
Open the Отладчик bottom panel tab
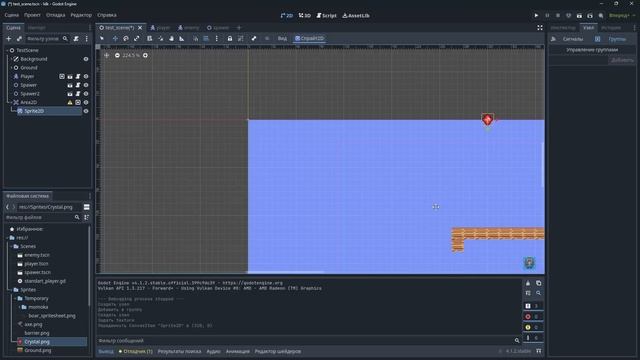pos(136,351)
